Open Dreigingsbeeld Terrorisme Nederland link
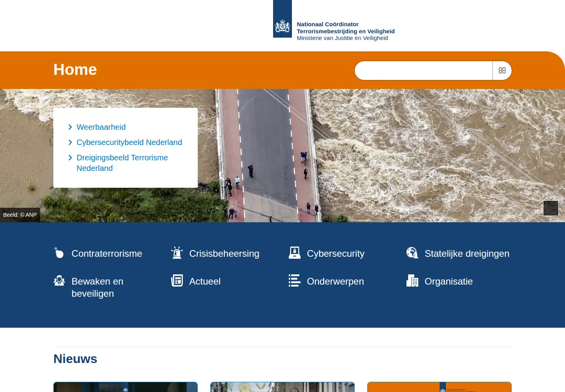Image resolution: width=565 pixels, height=392 pixels. point(122,163)
